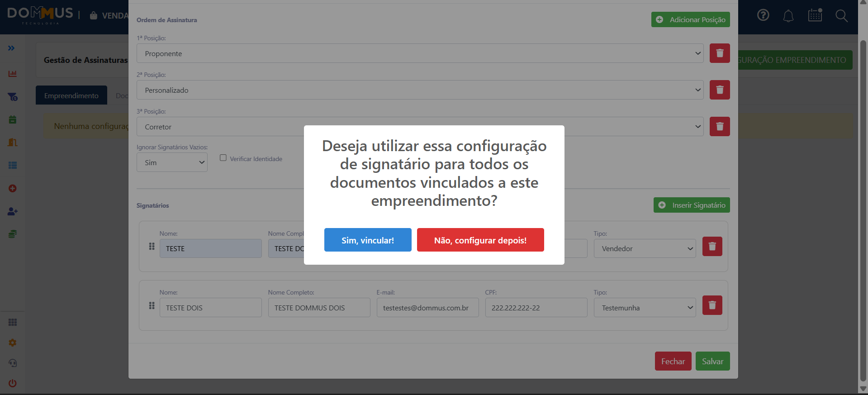Open the 3ª Posição Corretor dropdown
This screenshot has width=868, height=395.
tap(420, 127)
